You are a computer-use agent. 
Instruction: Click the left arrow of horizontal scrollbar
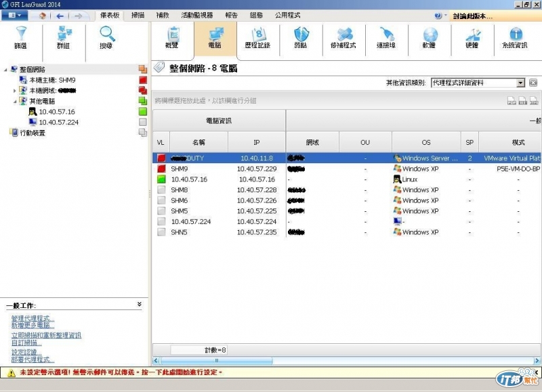point(156,361)
